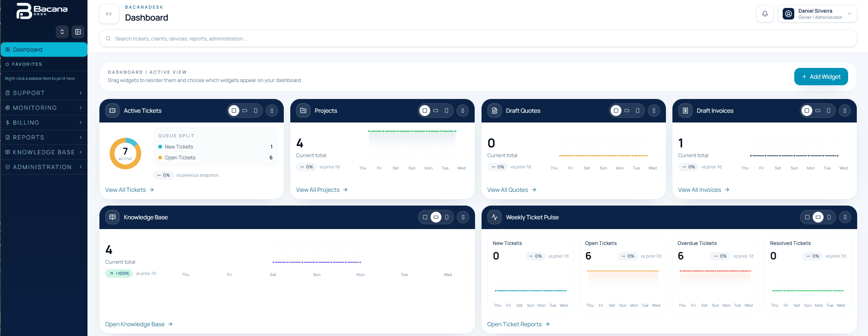This screenshot has width=868, height=336.
Task: Set Weekly Ticket Pulse to square size
Action: [x=807, y=217]
